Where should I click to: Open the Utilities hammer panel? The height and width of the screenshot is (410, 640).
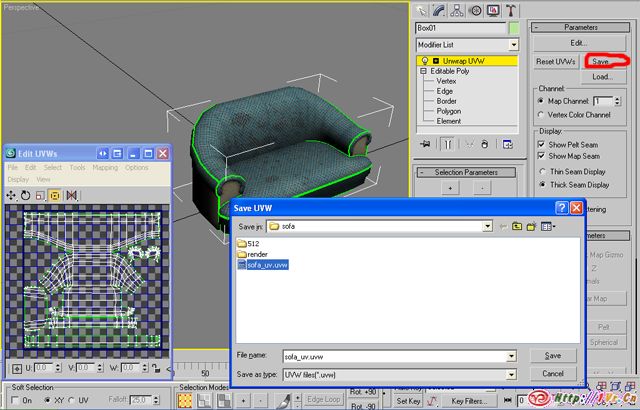coord(510,10)
